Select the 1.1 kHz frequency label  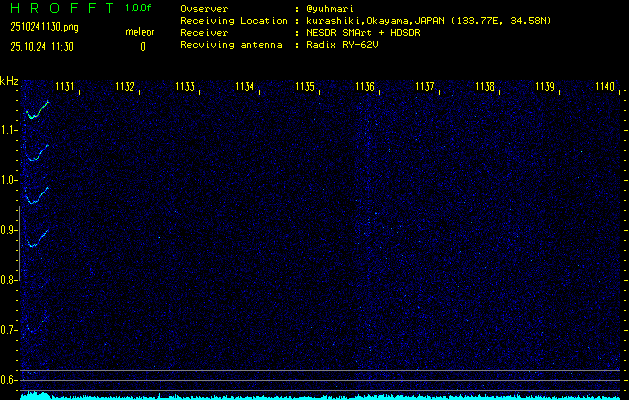[x=9, y=130]
